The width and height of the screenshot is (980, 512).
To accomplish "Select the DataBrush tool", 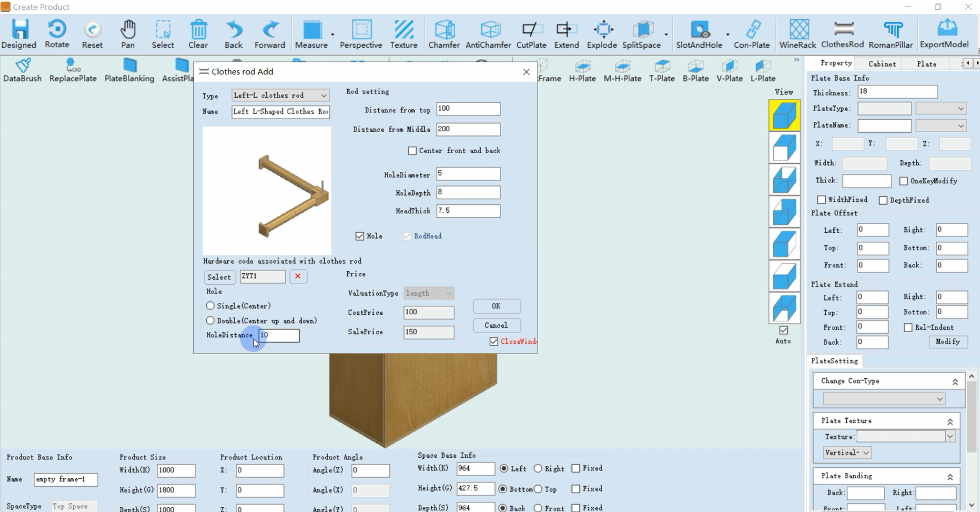I will click(23, 70).
